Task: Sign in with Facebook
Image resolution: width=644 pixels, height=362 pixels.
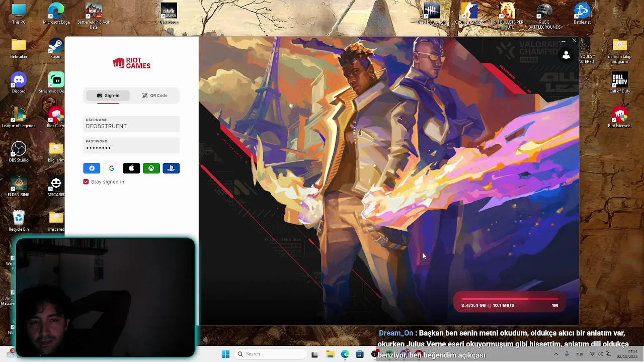Action: click(92, 168)
